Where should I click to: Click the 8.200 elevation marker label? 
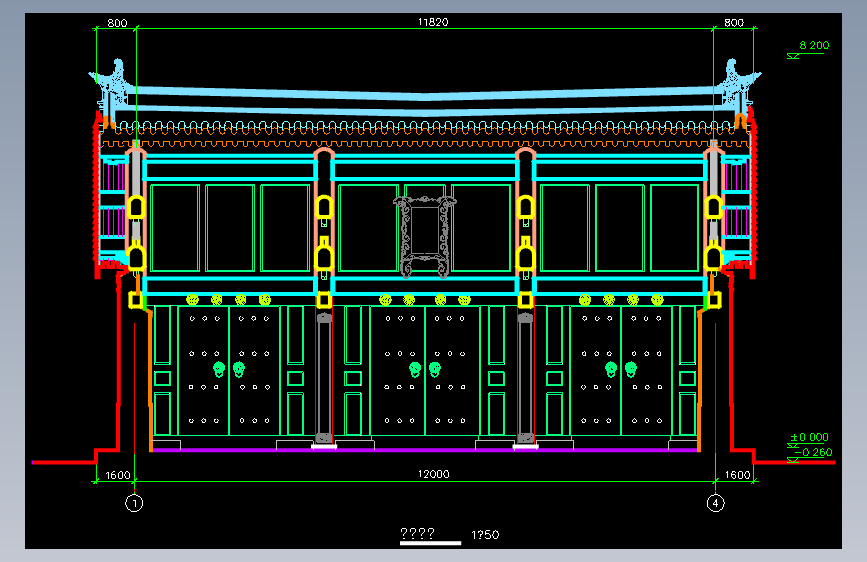814,45
